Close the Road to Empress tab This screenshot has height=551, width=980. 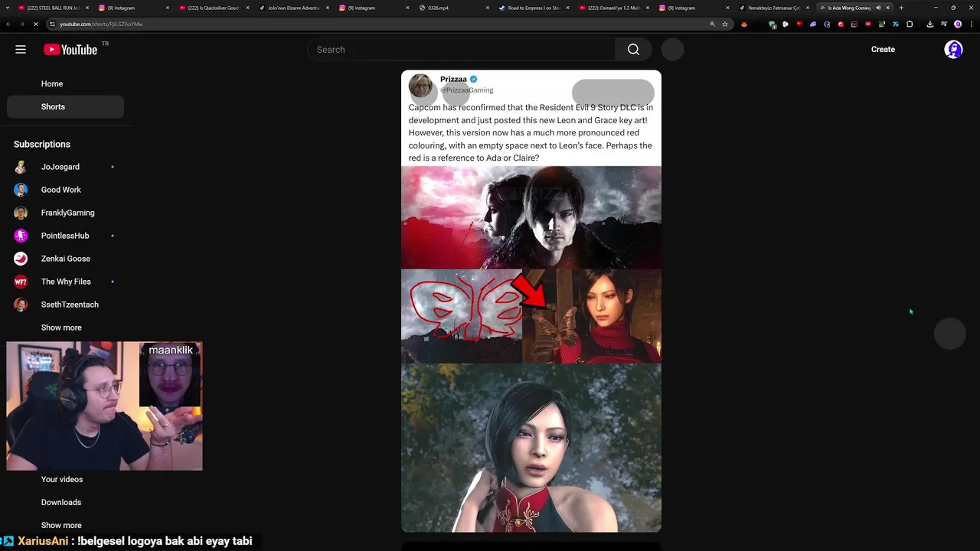pyautogui.click(x=567, y=8)
